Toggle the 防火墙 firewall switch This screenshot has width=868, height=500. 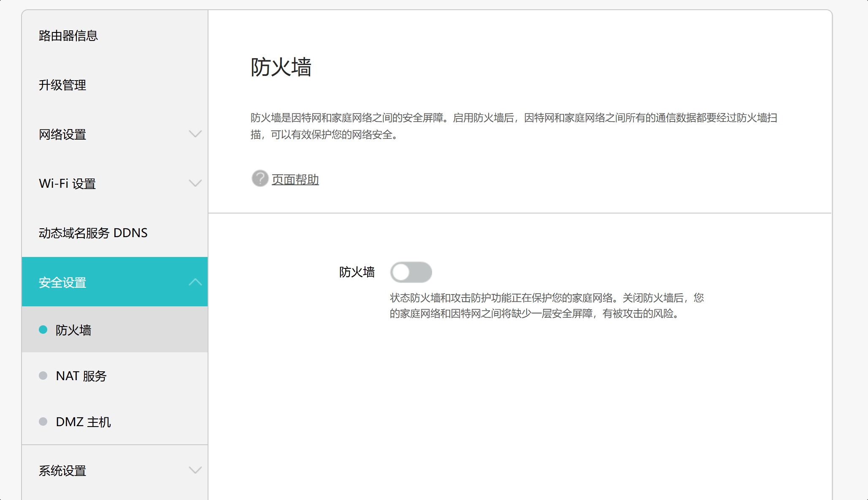[x=411, y=272]
